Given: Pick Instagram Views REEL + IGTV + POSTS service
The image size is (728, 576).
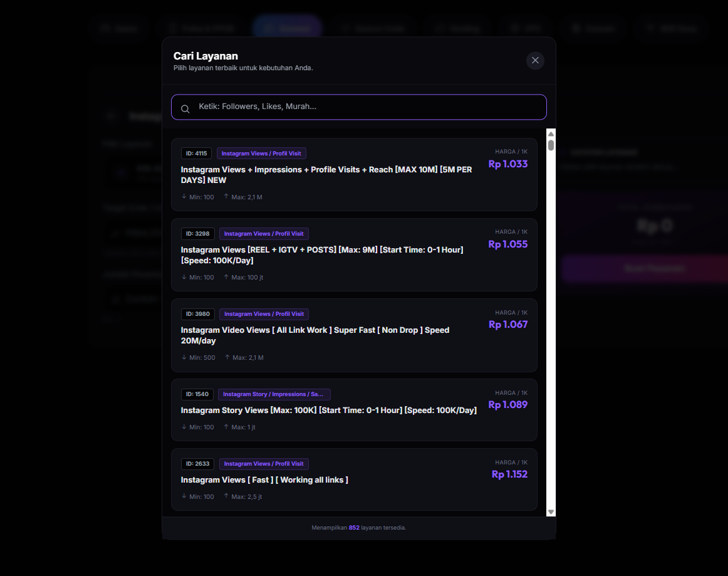Looking at the screenshot, I should click(321, 255).
